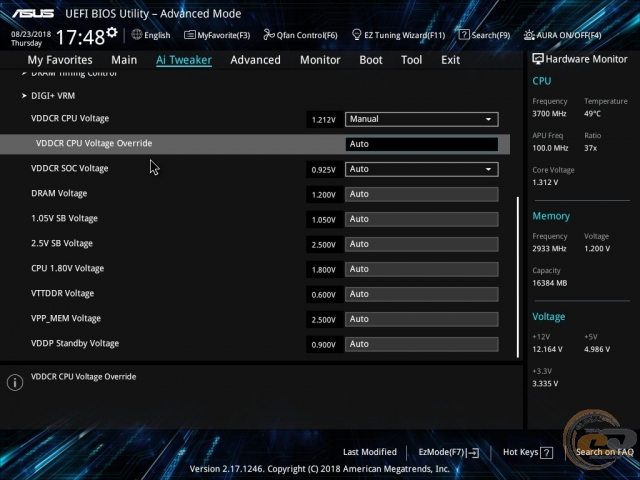This screenshot has height=480, width=640.
Task: Toggle AURA ON/OFF light icon
Action: tap(529, 35)
